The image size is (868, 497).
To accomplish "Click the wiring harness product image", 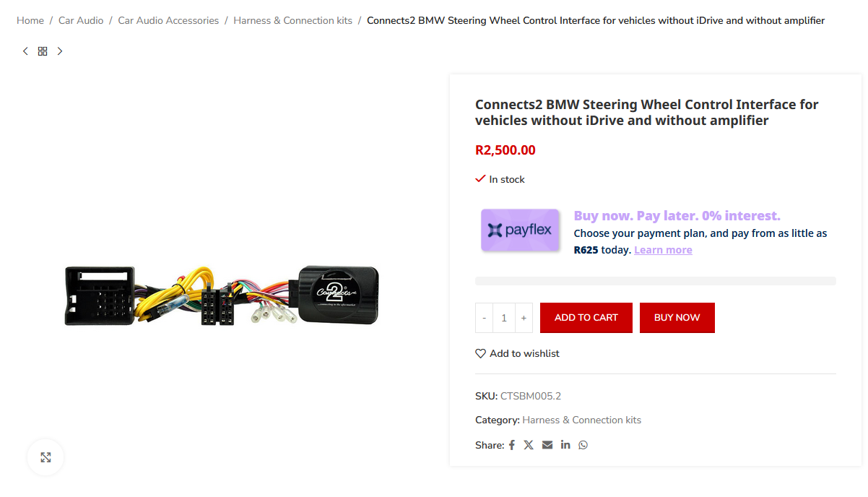I will [222, 295].
